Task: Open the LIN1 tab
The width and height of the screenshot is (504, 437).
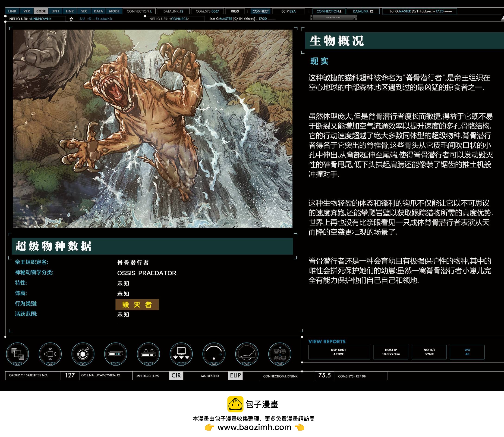Action: (55, 11)
